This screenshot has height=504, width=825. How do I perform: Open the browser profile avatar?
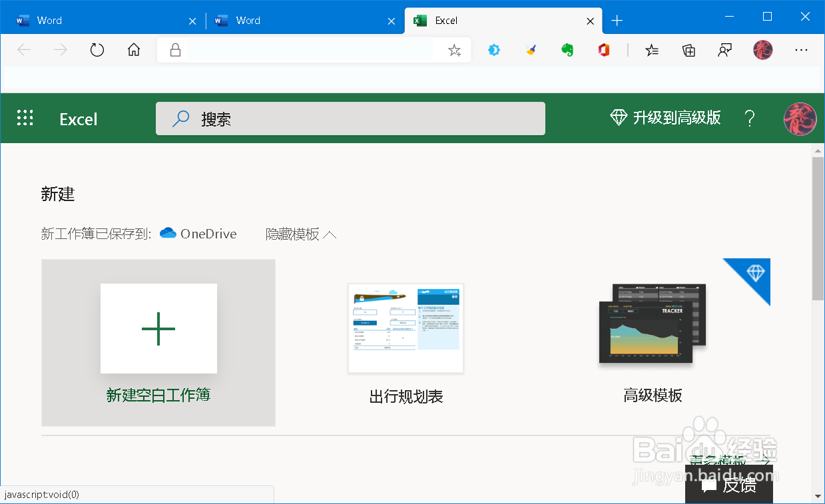(x=763, y=50)
